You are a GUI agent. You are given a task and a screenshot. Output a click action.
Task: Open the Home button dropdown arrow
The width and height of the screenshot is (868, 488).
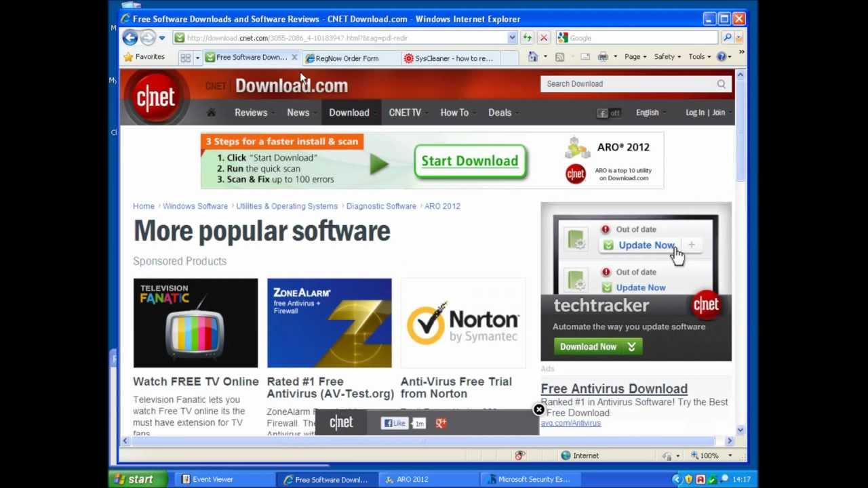coord(545,57)
